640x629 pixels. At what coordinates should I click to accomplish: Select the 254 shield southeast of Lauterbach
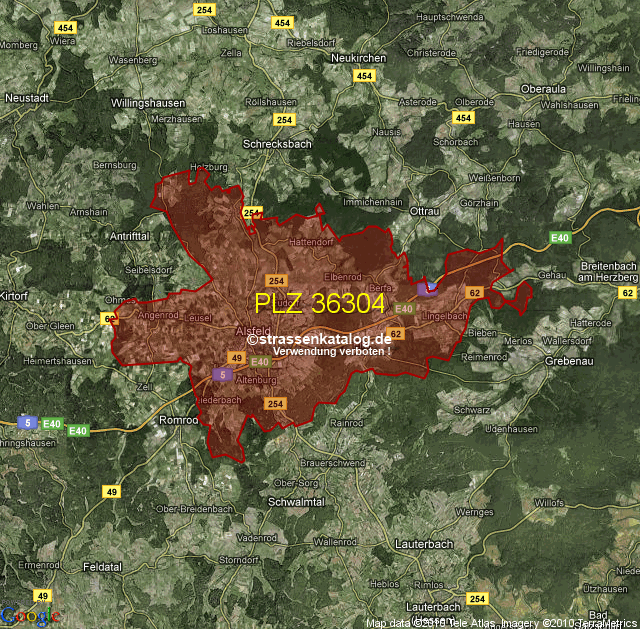pyautogui.click(x=478, y=598)
